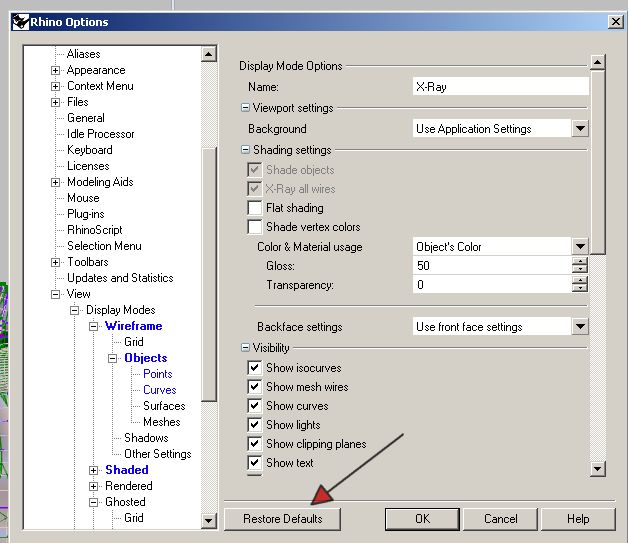Uncheck Show text

[x=255, y=463]
